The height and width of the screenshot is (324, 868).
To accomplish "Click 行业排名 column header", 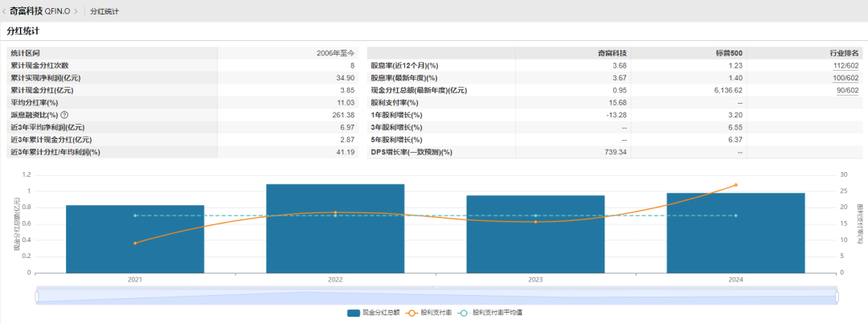I will pyautogui.click(x=844, y=54).
